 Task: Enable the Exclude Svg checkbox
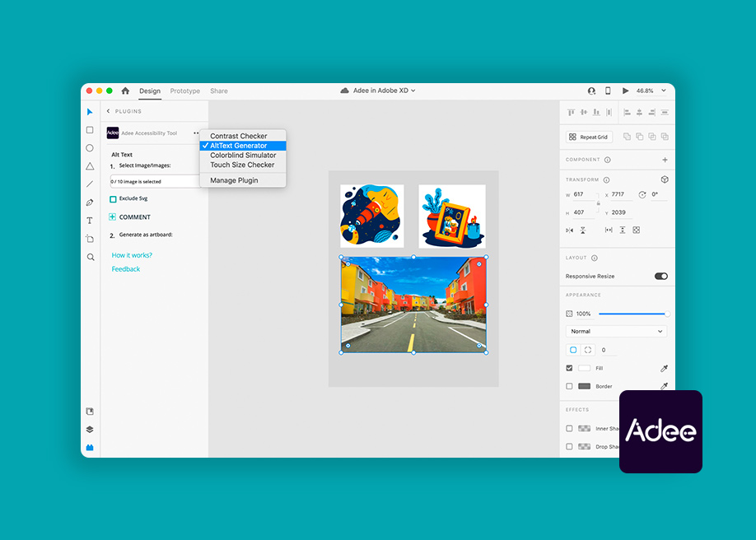114,198
